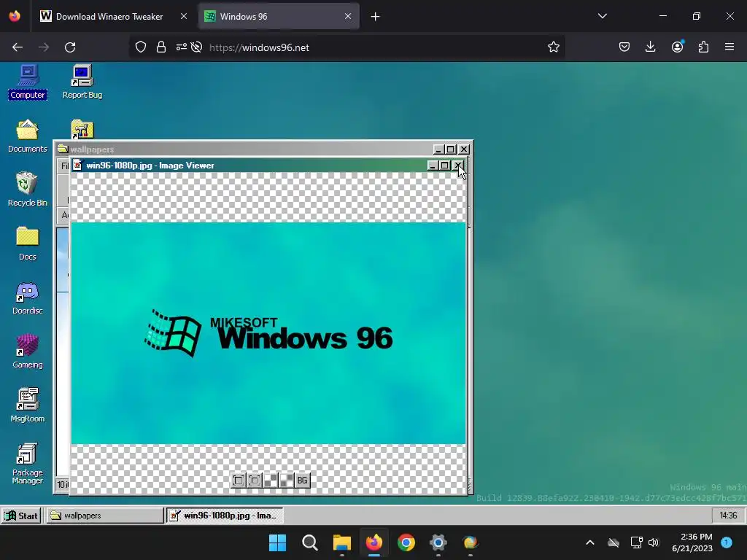
Task: Open the Firefox account menu
Action: 678,47
